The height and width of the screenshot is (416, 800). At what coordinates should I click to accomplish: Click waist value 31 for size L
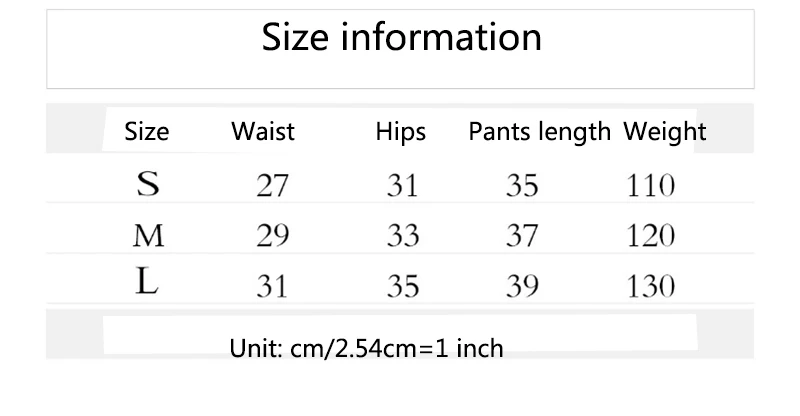pos(272,286)
